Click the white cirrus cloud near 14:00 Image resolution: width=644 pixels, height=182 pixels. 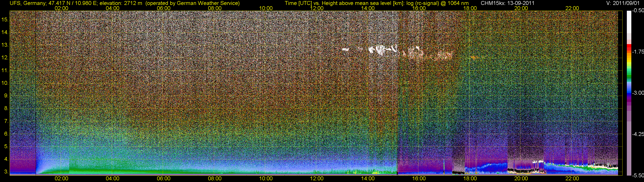click(x=383, y=51)
